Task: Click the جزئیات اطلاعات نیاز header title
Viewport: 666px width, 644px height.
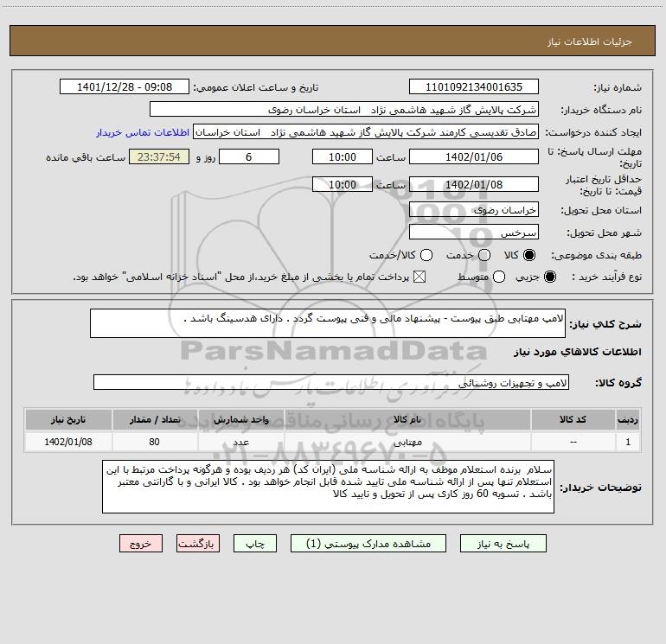Action: tap(590, 41)
